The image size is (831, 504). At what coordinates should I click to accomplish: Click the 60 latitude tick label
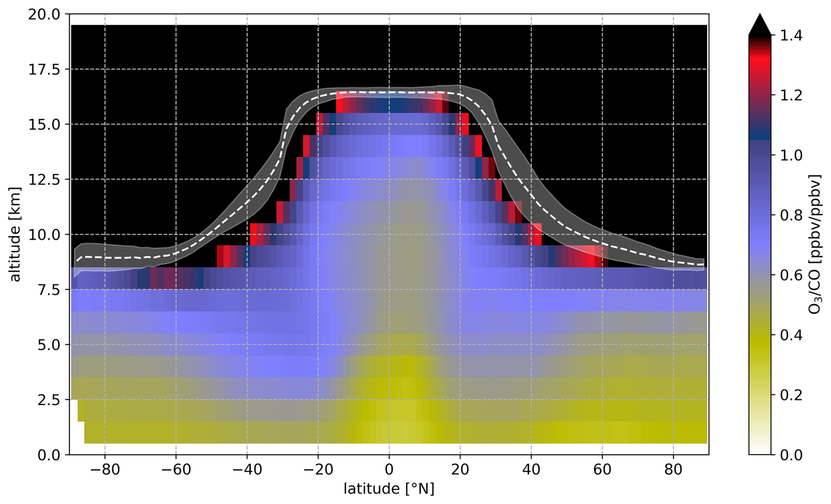click(x=602, y=470)
